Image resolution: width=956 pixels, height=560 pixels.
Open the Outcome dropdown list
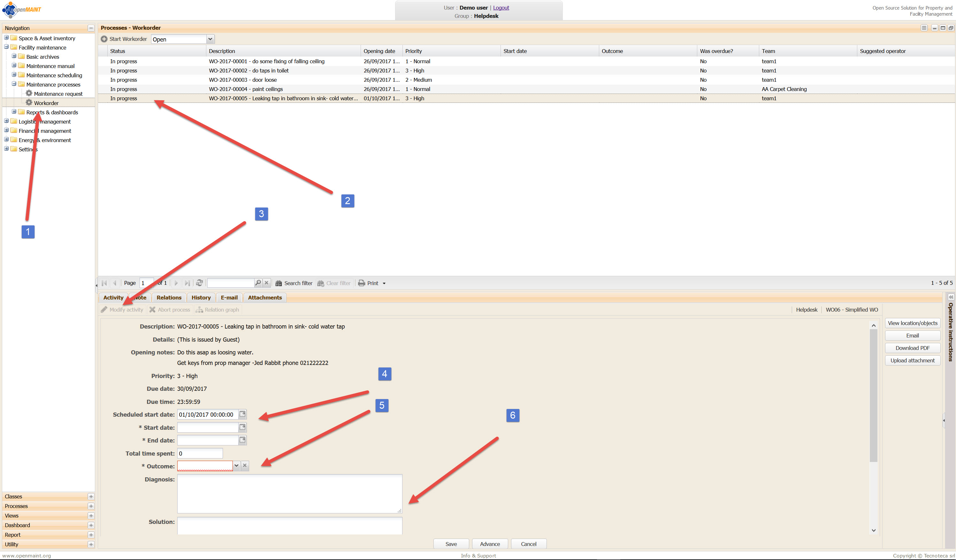(236, 465)
